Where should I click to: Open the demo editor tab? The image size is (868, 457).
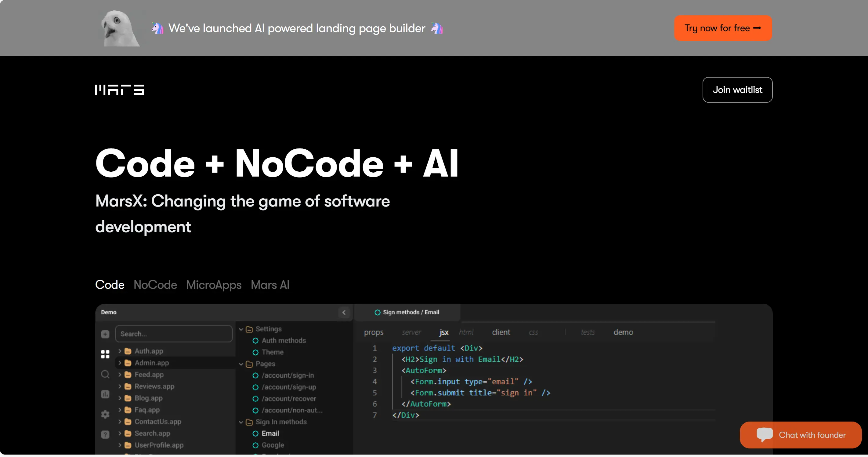(x=623, y=332)
